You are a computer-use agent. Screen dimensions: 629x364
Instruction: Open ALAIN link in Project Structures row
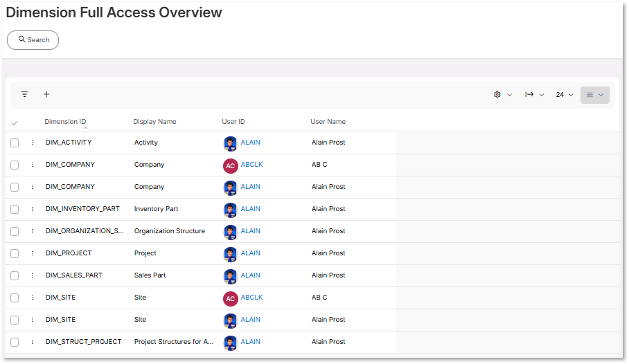[250, 342]
